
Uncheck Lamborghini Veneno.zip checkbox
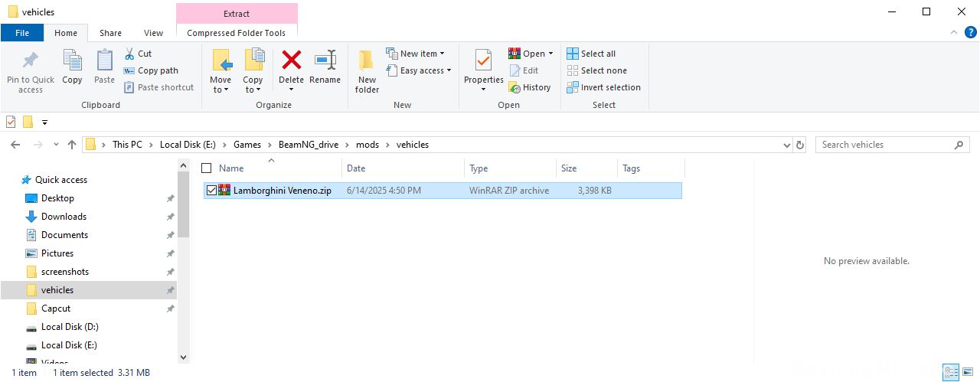[x=211, y=191]
